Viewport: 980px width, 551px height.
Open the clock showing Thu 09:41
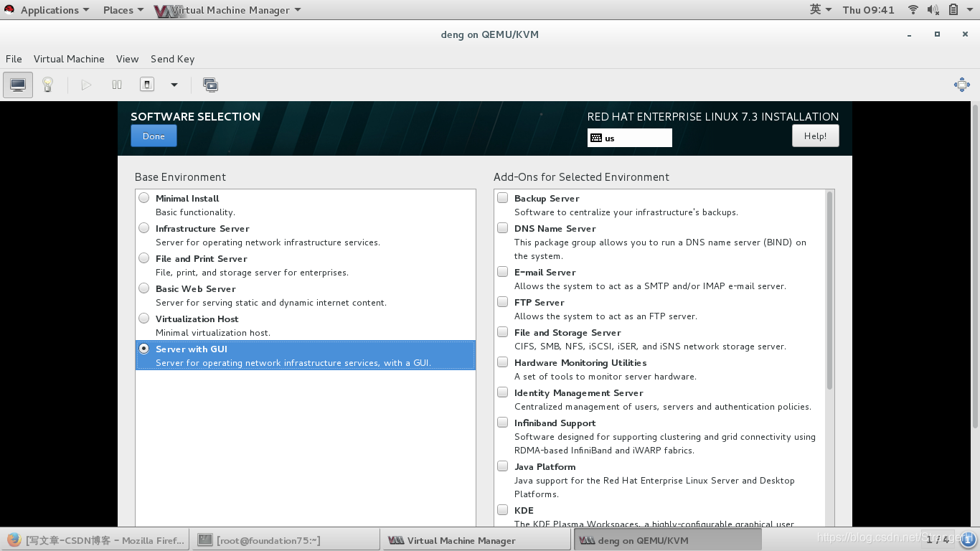868,10
